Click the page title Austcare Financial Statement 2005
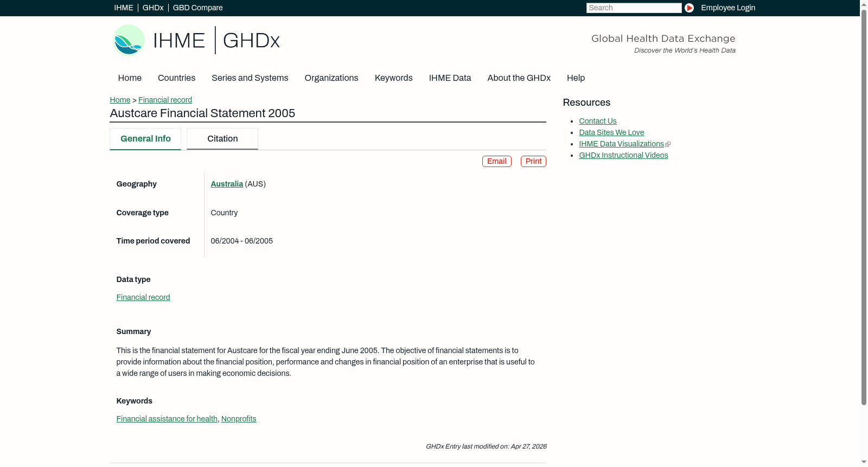 (202, 113)
